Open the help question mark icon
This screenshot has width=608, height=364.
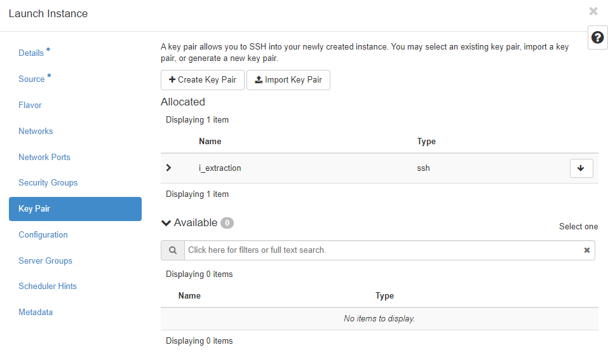[x=597, y=37]
